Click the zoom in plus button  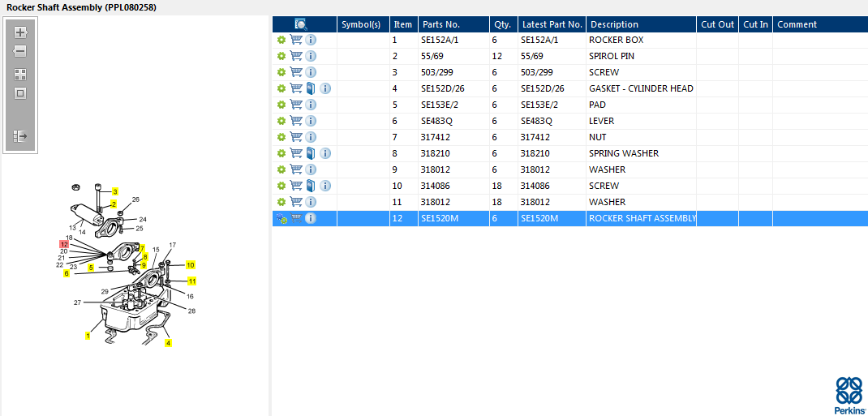click(x=20, y=32)
